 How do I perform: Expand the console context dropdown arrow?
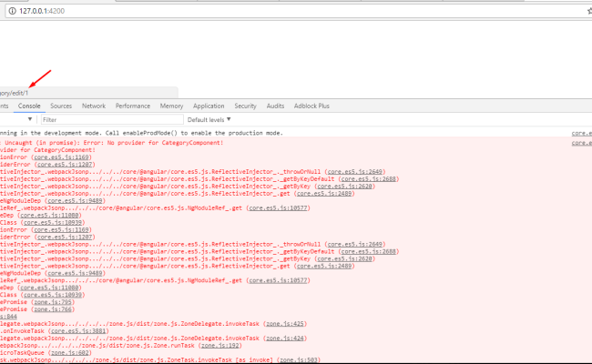click(30, 119)
